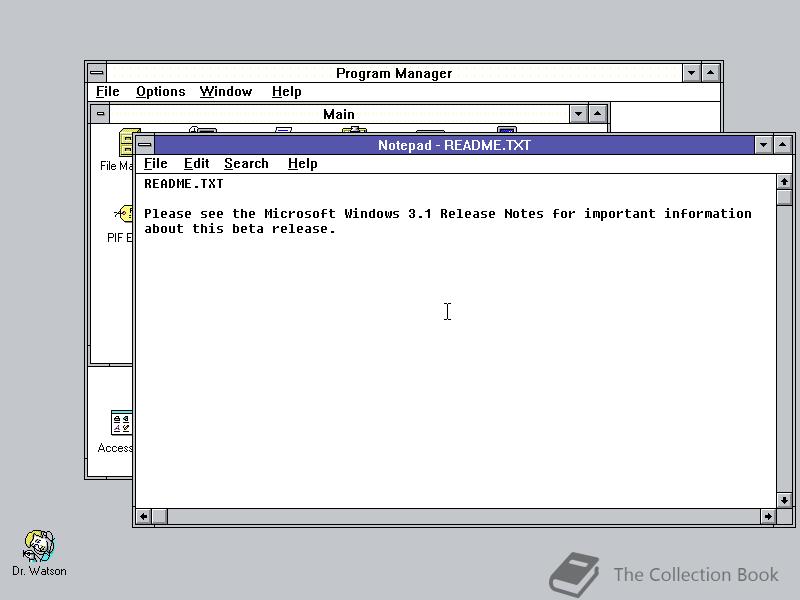This screenshot has width=800, height=600.
Task: Open Program Manager's Window menu
Action: (226, 92)
